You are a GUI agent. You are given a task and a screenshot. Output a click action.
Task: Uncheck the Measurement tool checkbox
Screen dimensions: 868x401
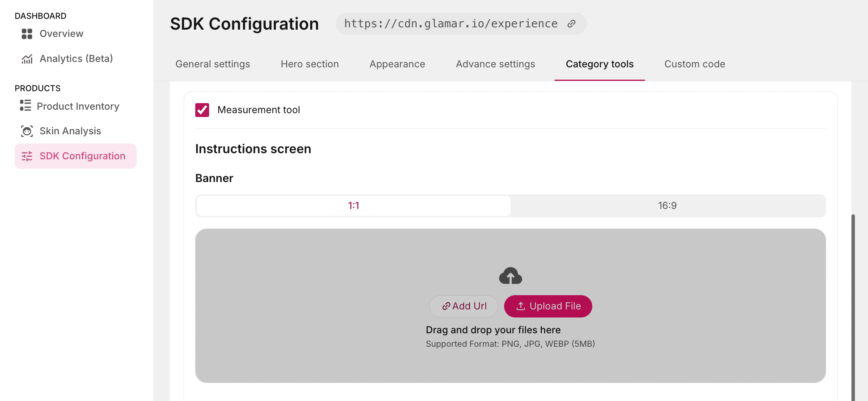pos(202,110)
